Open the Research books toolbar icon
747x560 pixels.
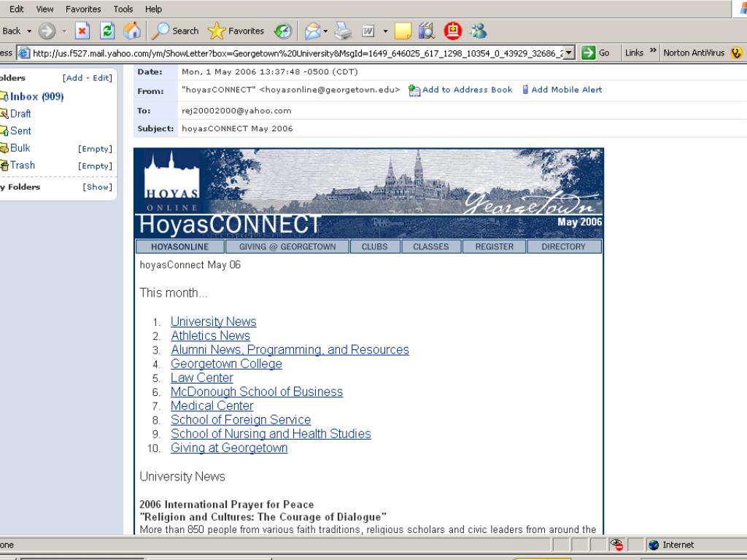427,31
